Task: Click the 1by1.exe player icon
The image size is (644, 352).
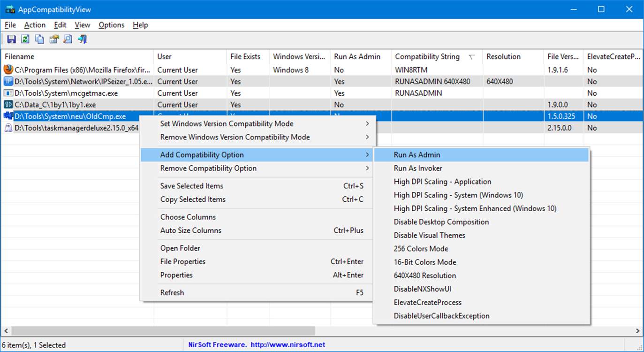Action: click(8, 105)
